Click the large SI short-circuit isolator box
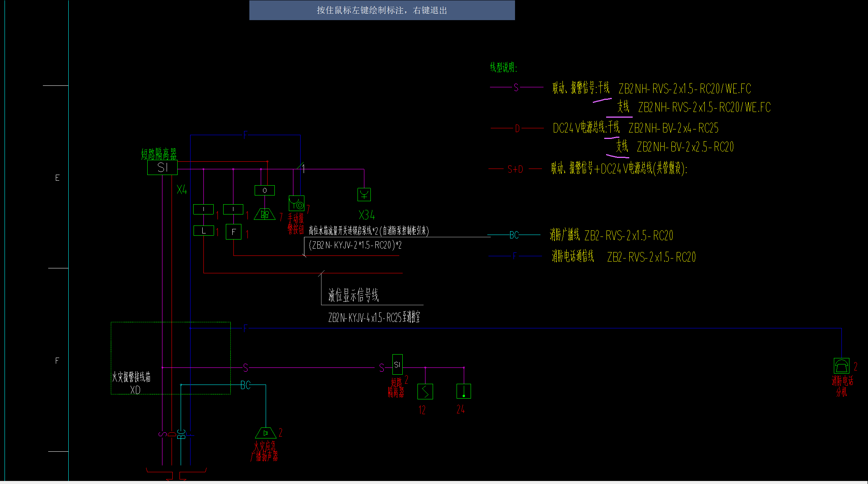Viewport: 868px width, 484px height. coord(162,167)
